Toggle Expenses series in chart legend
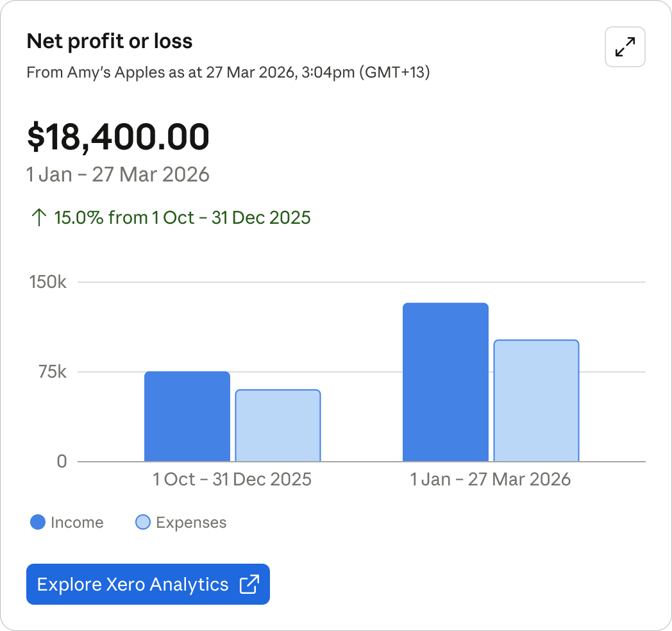The height and width of the screenshot is (631, 672). [181, 522]
